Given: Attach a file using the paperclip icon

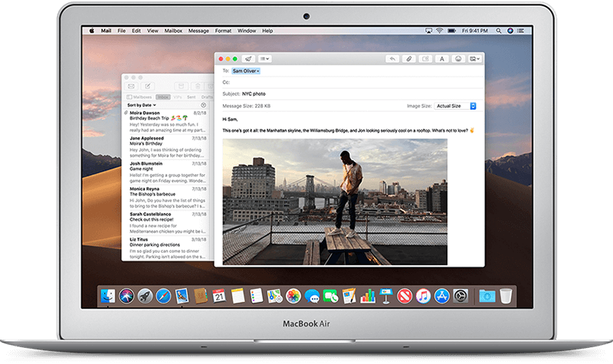Looking at the screenshot, I should 409,58.
